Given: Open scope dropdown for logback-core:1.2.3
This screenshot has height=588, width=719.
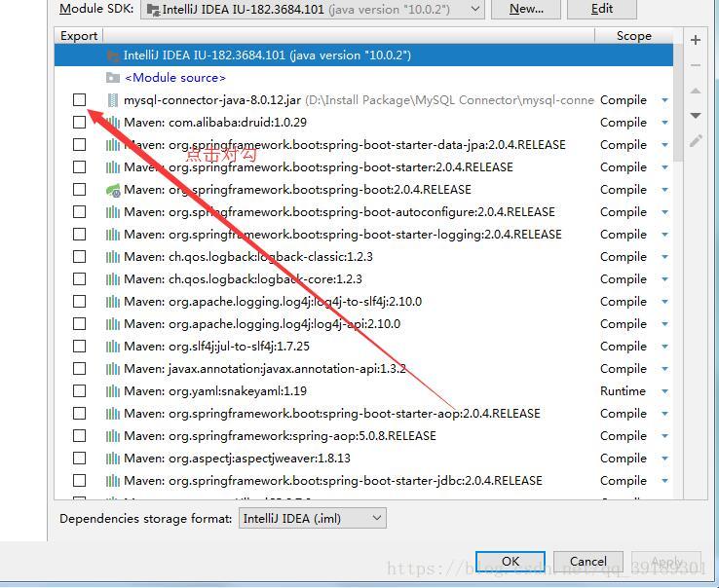Looking at the screenshot, I should pyautogui.click(x=664, y=279).
